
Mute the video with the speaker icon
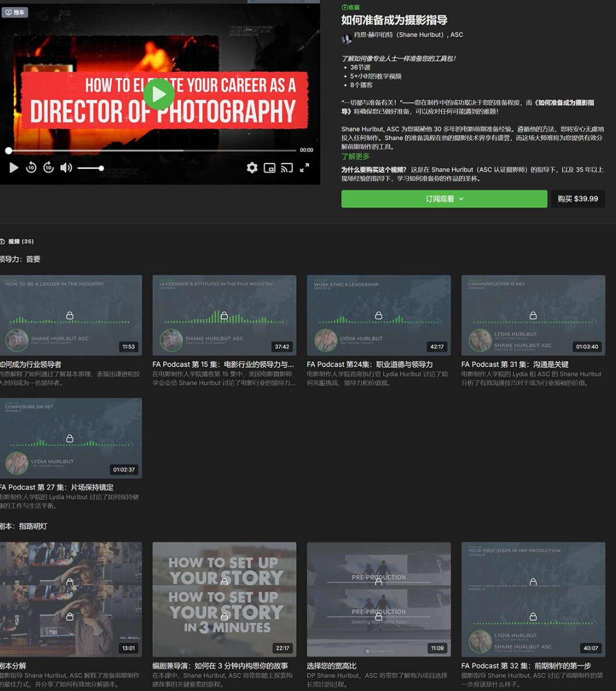pos(66,168)
